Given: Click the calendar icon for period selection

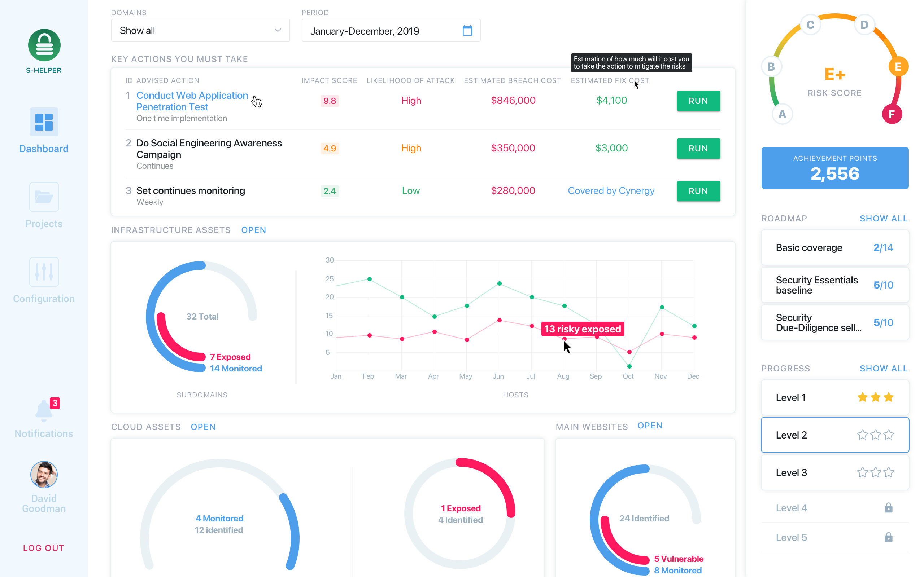Looking at the screenshot, I should [x=468, y=31].
